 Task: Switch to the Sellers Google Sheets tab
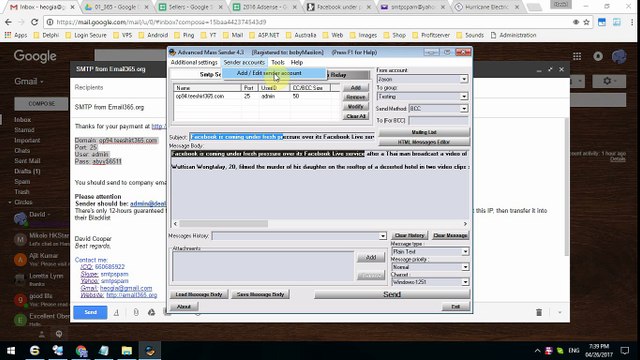pyautogui.click(x=190, y=7)
